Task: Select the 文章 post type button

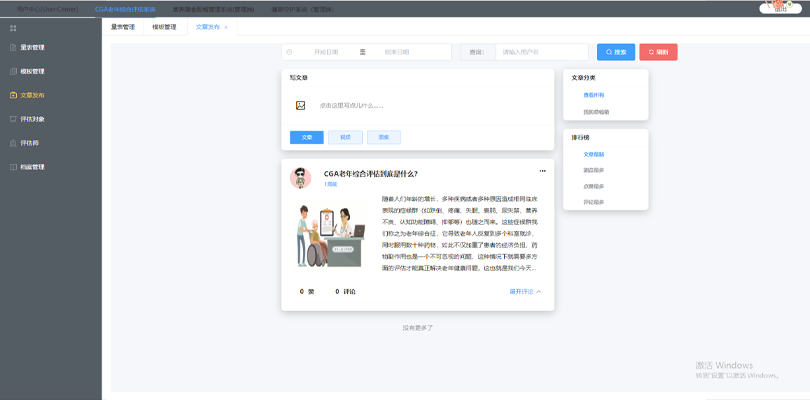Action: 307,137
